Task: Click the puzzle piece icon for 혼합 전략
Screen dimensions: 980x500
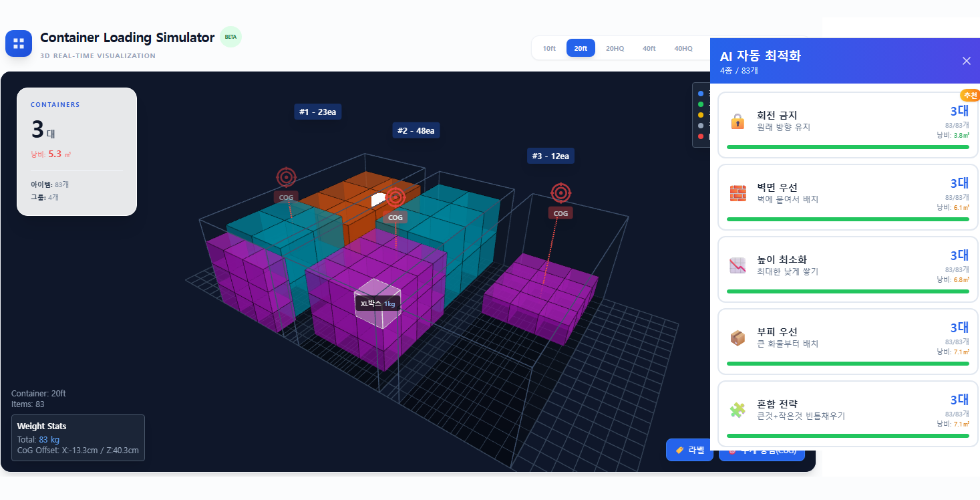Action: 738,410
